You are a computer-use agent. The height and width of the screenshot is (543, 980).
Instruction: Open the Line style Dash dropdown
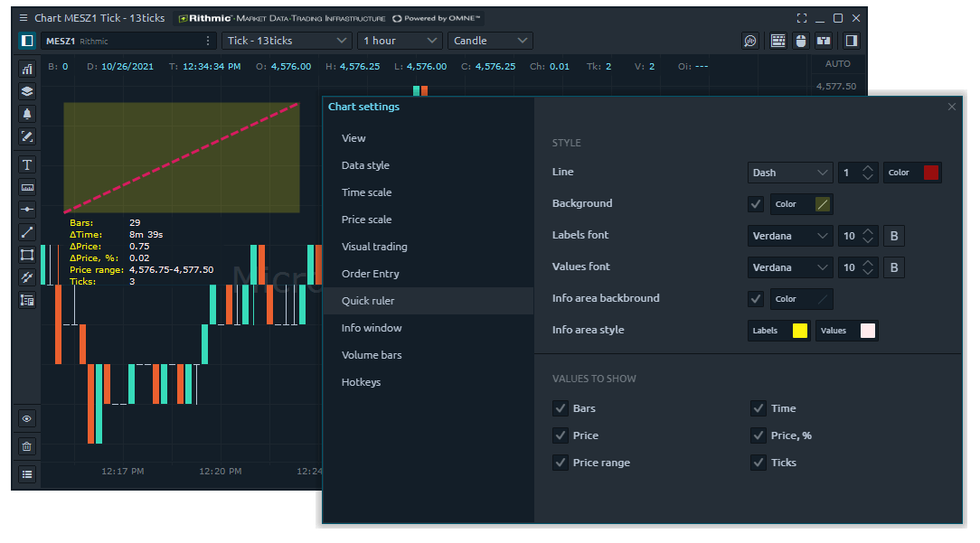tap(790, 173)
